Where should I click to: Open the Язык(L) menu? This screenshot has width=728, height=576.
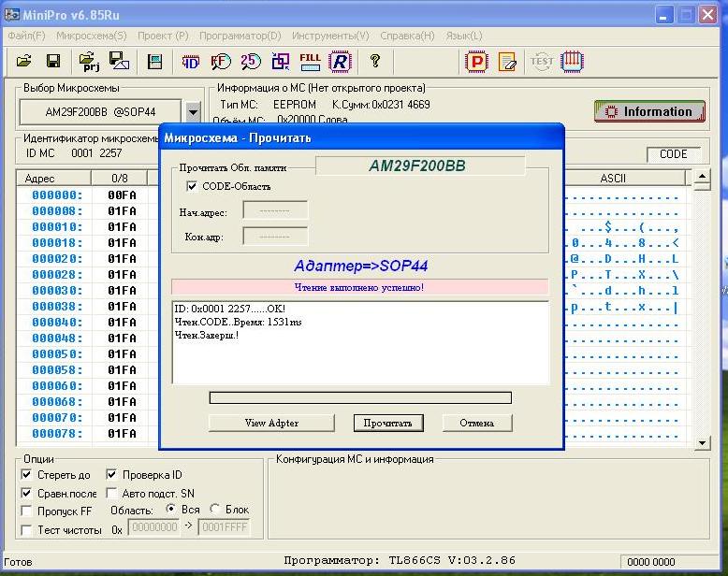[x=464, y=36]
